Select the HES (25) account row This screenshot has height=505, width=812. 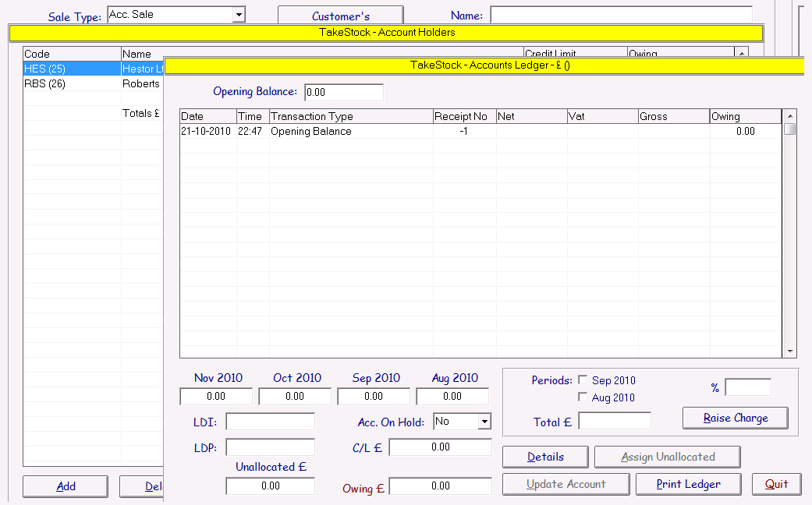click(x=94, y=69)
